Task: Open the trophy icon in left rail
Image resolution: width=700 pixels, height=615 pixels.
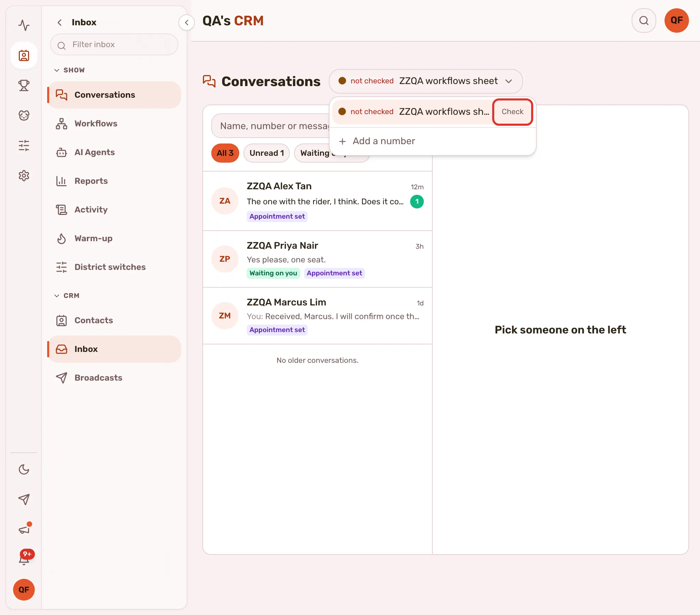Action: pyautogui.click(x=24, y=85)
